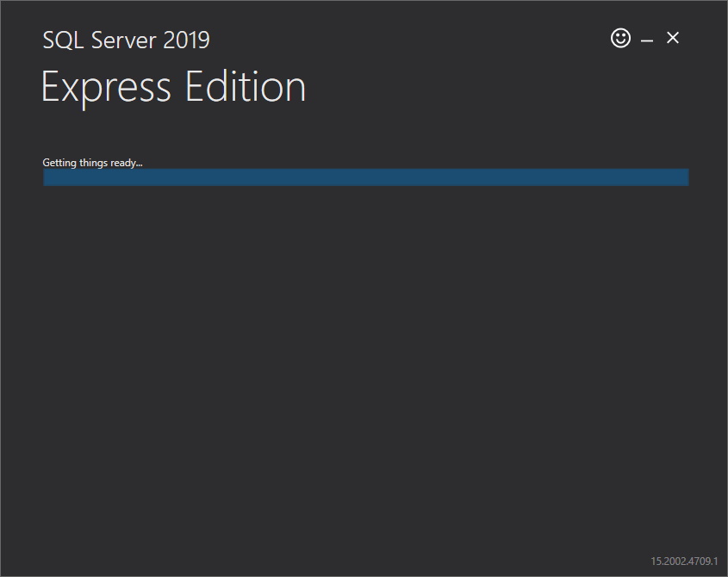Click the 'SQL' word in the title
The width and height of the screenshot is (728, 577).
pos(63,40)
